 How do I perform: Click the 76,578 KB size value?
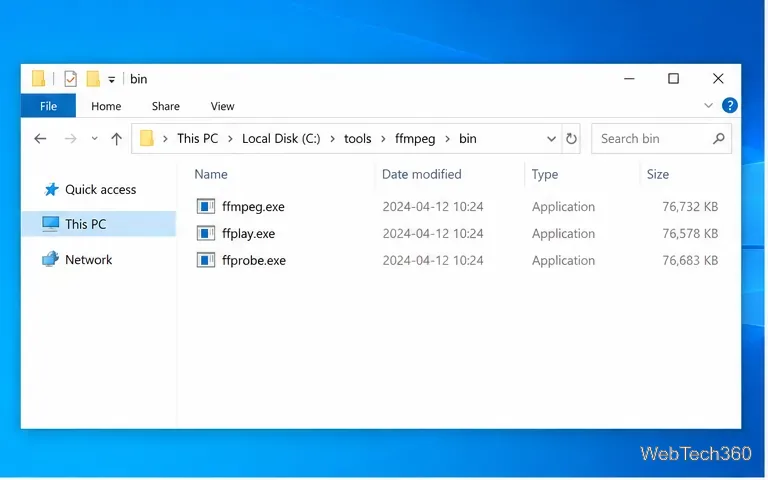point(690,234)
